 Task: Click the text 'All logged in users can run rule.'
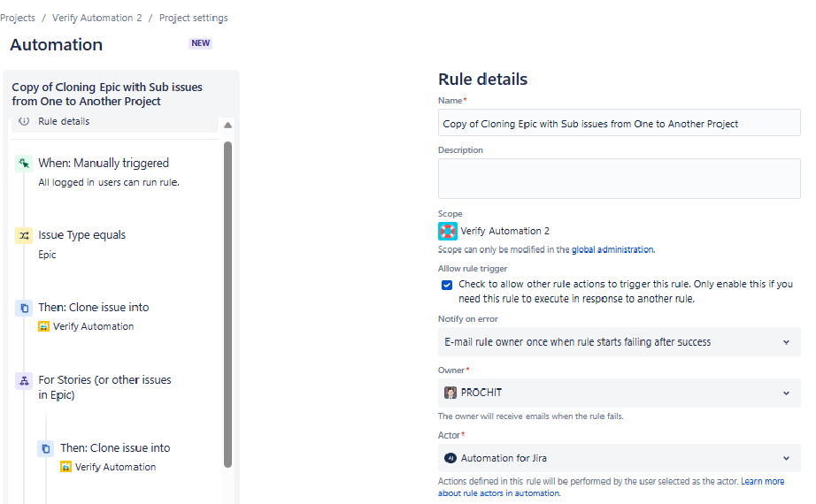point(109,182)
